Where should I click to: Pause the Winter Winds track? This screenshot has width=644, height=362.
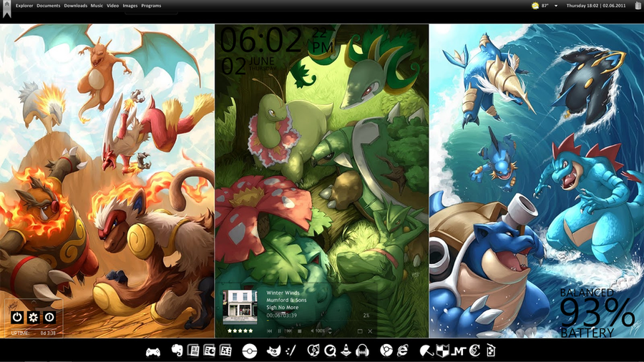pyautogui.click(x=280, y=331)
